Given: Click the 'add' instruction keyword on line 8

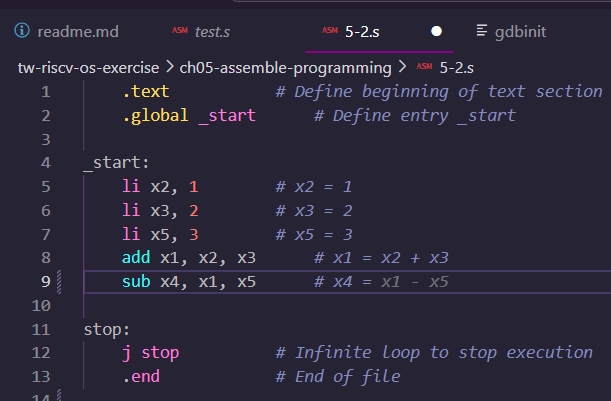Looking at the screenshot, I should [135, 258].
